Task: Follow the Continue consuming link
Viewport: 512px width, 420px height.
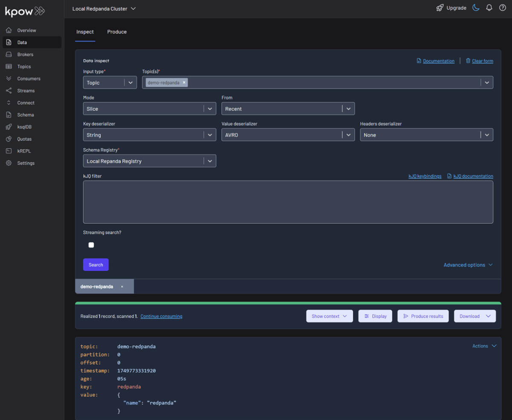Action: coord(161,316)
